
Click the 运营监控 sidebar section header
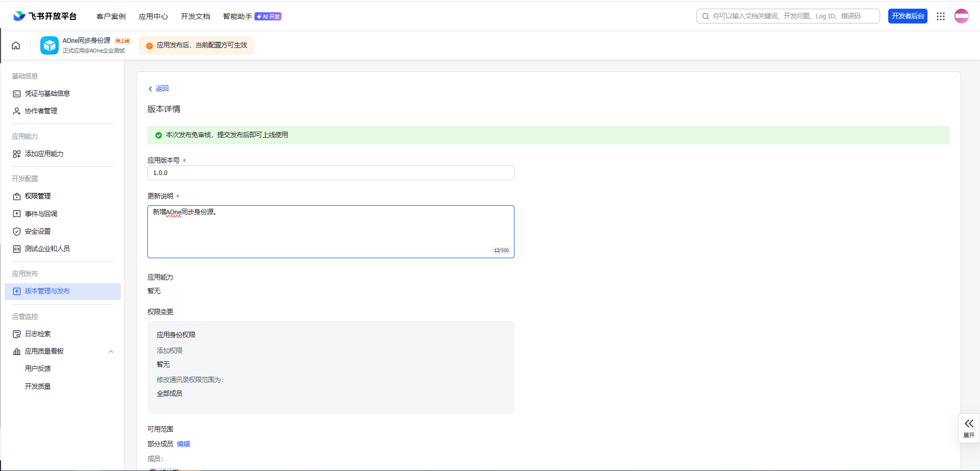(25, 316)
